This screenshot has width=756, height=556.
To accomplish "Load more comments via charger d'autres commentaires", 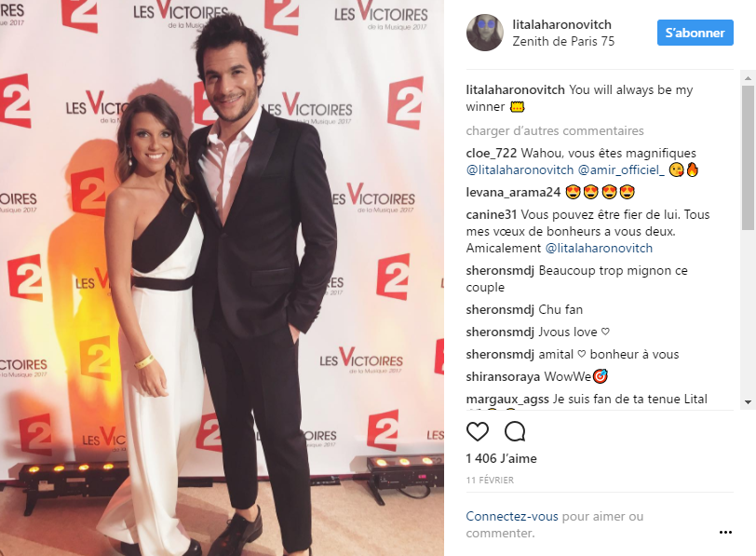I will pos(555,130).
